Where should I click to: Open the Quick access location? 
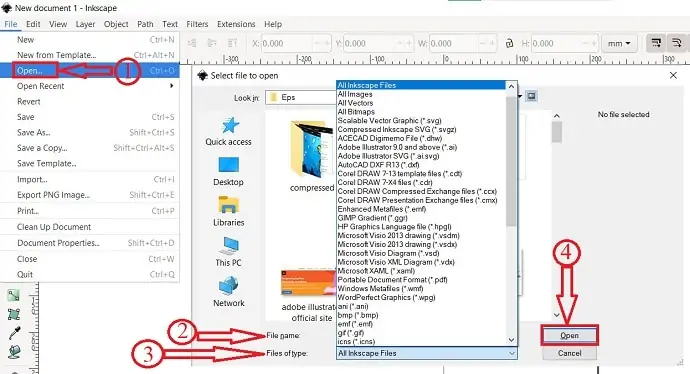click(x=228, y=131)
